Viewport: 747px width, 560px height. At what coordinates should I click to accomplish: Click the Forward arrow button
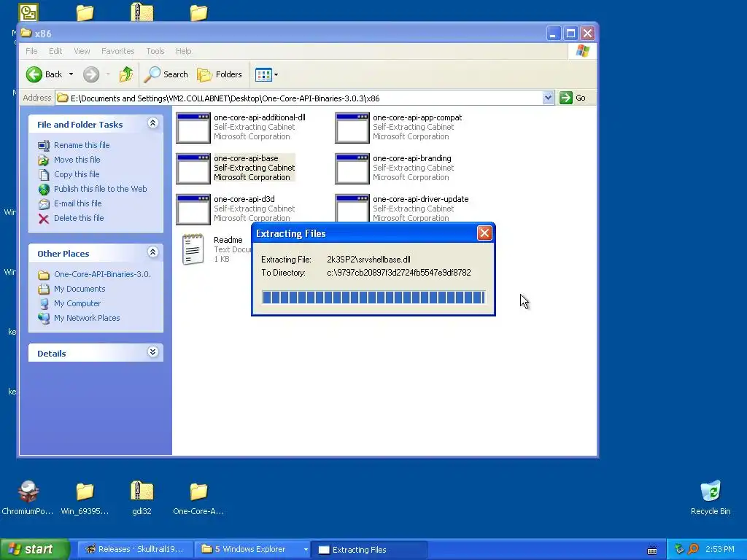(91, 74)
